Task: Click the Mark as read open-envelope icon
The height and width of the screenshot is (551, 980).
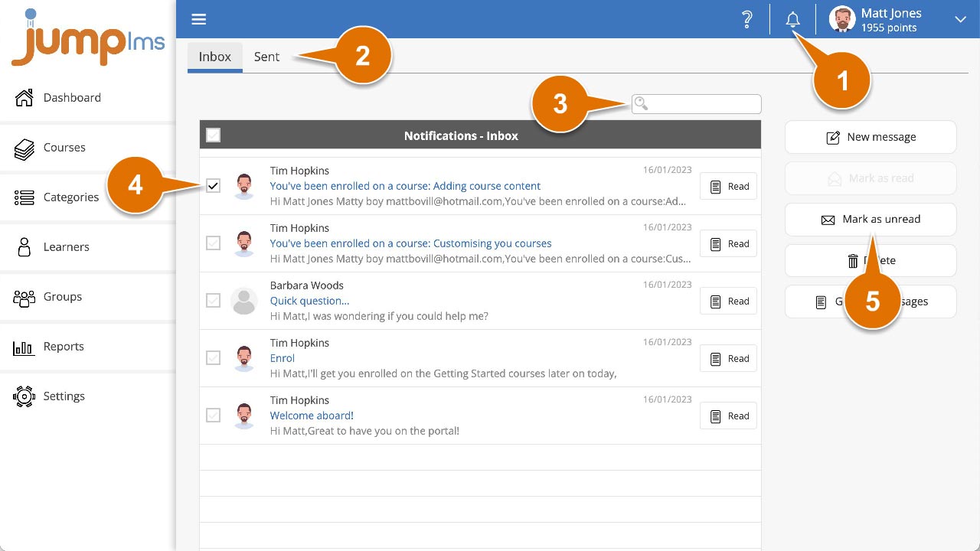Action: (835, 178)
